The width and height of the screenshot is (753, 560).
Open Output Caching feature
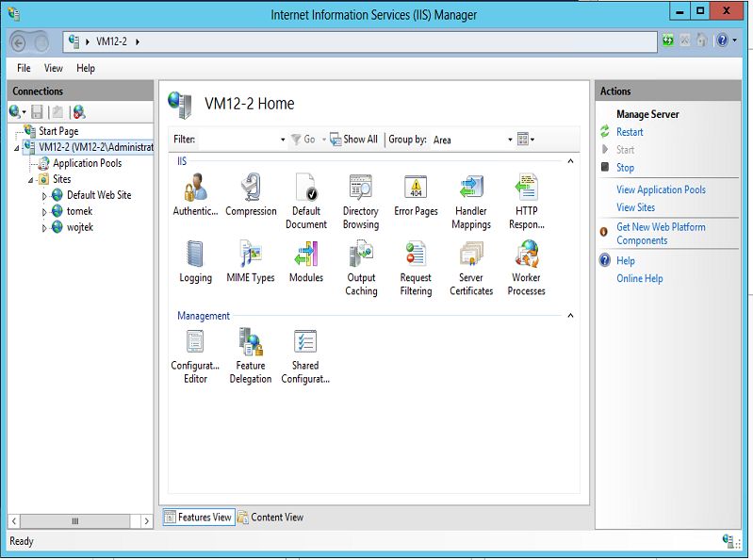(x=361, y=268)
